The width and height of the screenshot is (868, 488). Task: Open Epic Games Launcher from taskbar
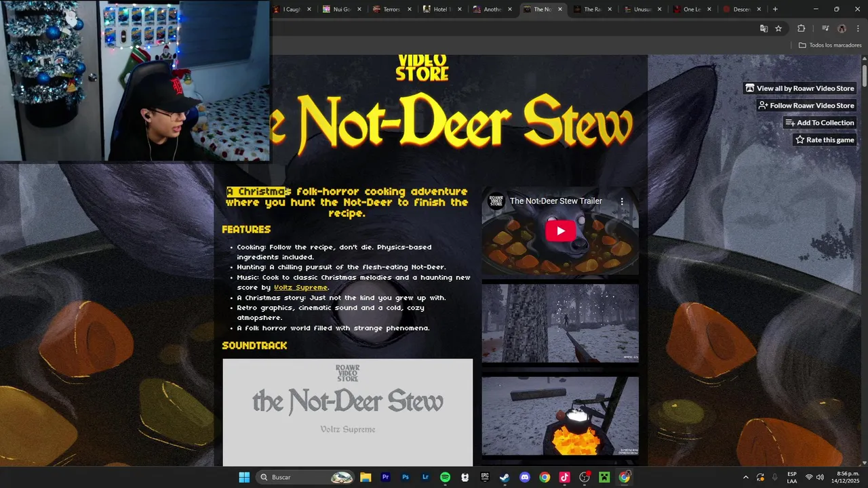(485, 477)
